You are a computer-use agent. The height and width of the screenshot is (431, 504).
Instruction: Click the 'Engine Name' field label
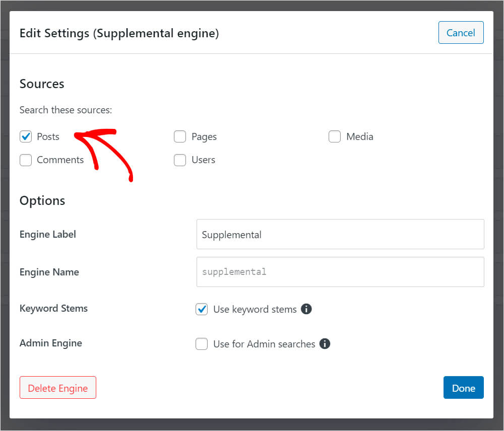(x=49, y=272)
